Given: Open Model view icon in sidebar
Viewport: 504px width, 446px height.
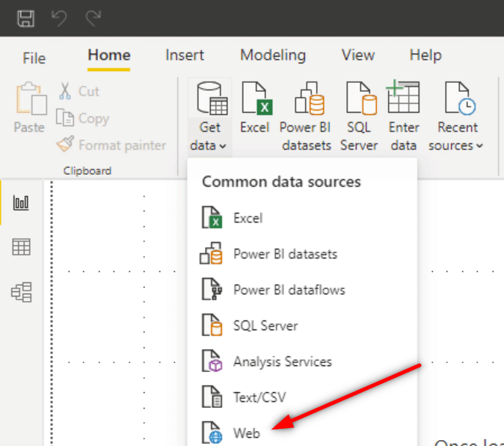Looking at the screenshot, I should click(21, 292).
